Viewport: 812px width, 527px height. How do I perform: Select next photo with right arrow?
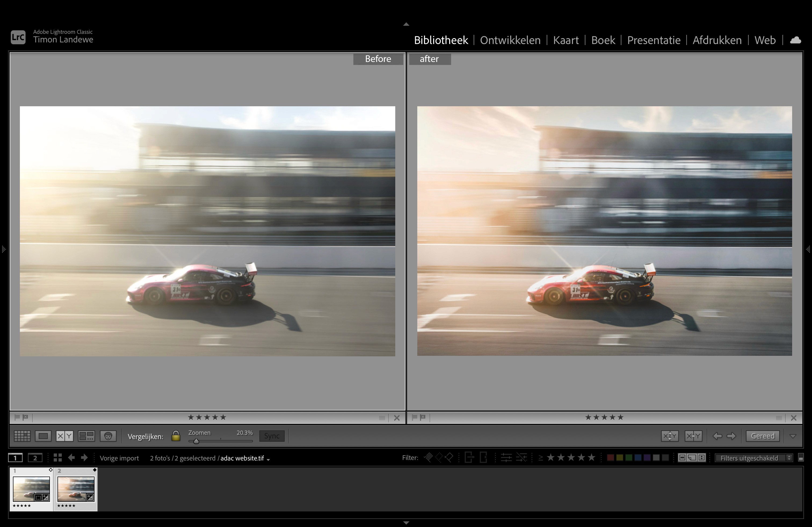point(731,436)
